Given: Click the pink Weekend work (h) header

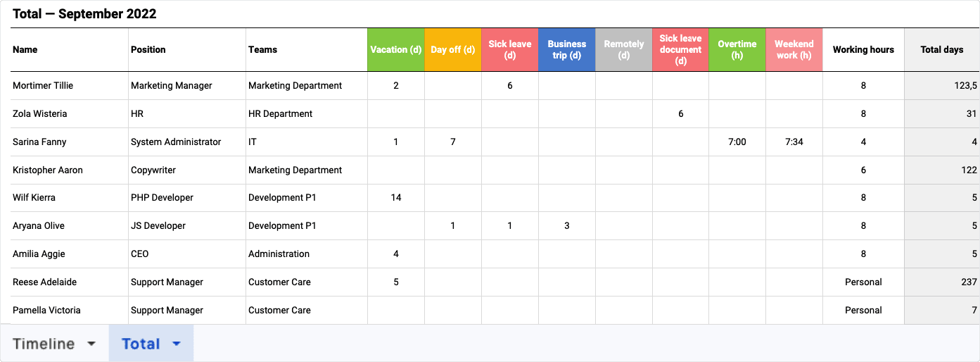Looking at the screenshot, I should 794,49.
